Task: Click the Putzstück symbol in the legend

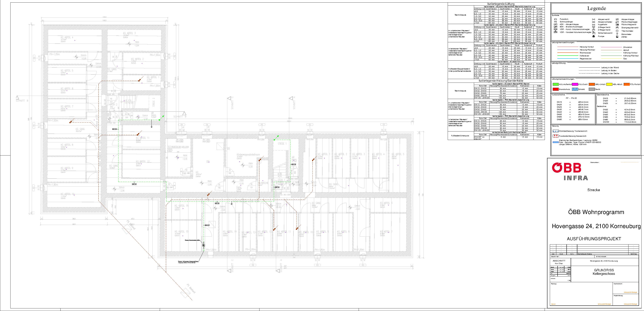Action: click(x=556, y=19)
